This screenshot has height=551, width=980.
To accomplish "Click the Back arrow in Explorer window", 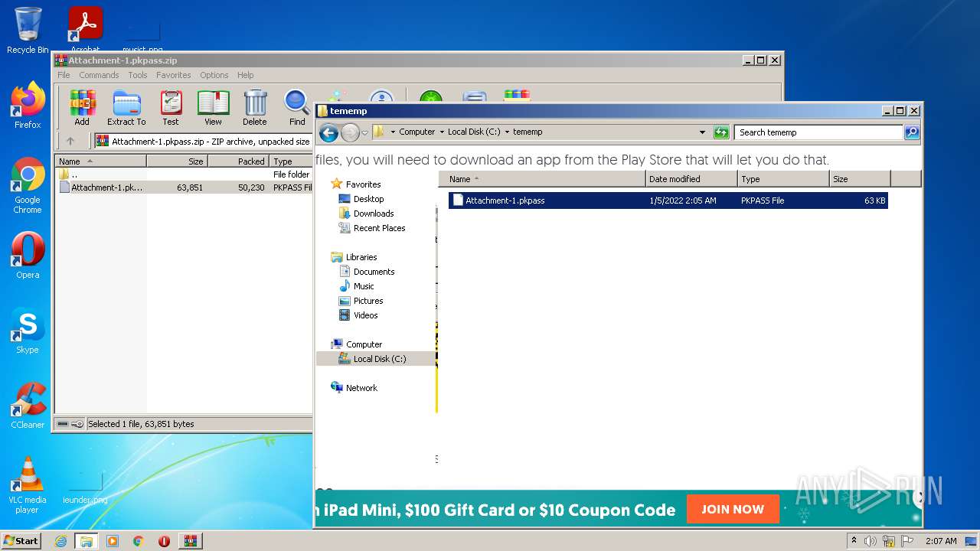I will (328, 132).
